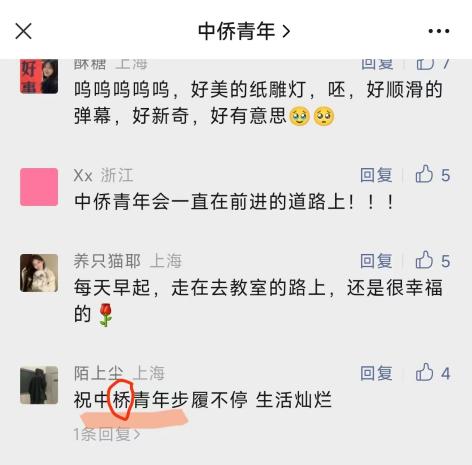Screen dimensions: 472x465
Task: Reply to the 陌上尘 comment
Action: [x=376, y=373]
